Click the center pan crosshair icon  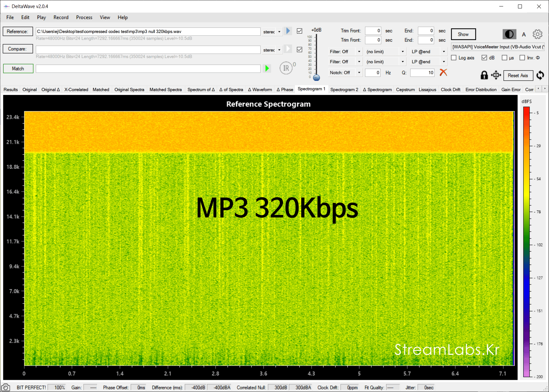tap(496, 75)
